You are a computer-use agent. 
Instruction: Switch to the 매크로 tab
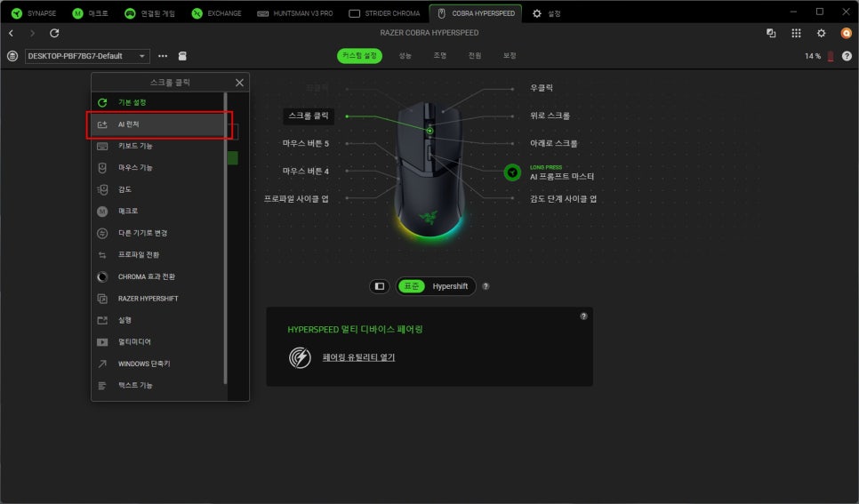click(91, 13)
